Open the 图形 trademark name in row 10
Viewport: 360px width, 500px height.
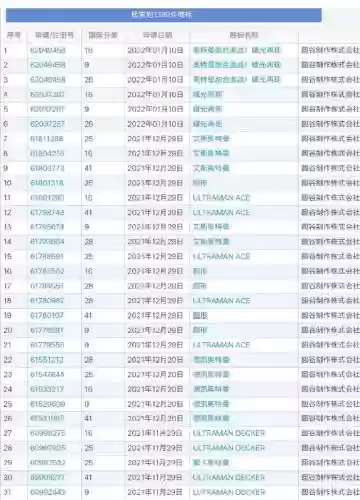(200, 183)
